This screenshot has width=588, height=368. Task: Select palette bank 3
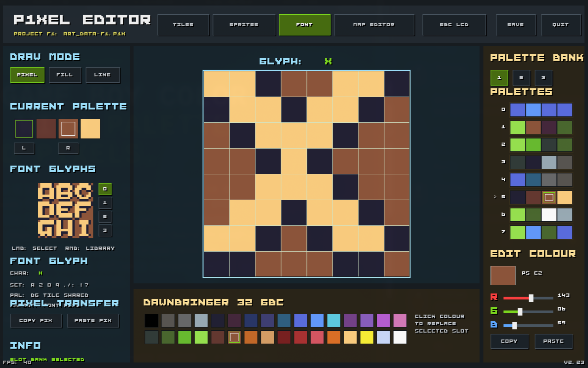point(543,78)
